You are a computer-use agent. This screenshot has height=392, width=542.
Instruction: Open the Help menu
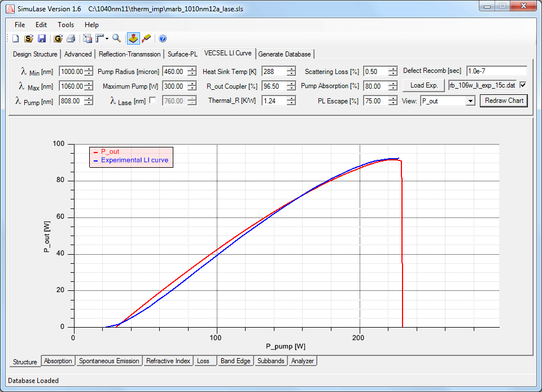(x=91, y=25)
